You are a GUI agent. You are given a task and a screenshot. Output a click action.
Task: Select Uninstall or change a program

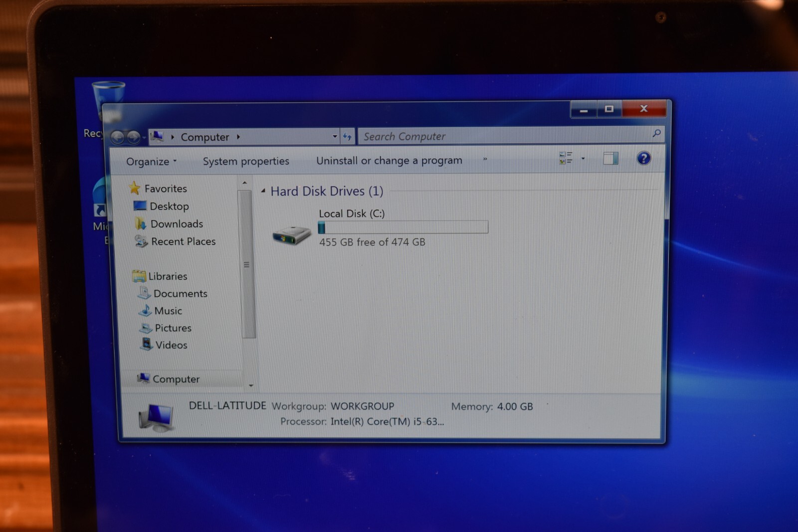[389, 161]
